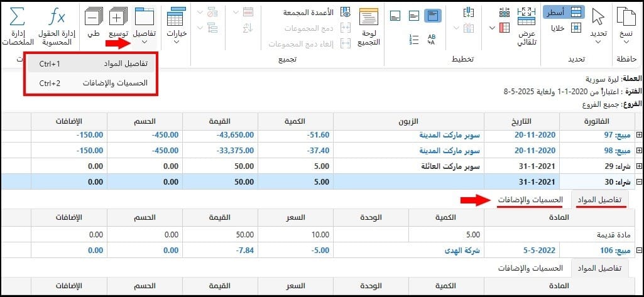Switch selection mode to خلايا (cells)
Image resolution: width=644 pixels, height=297 pixels.
pos(566,28)
